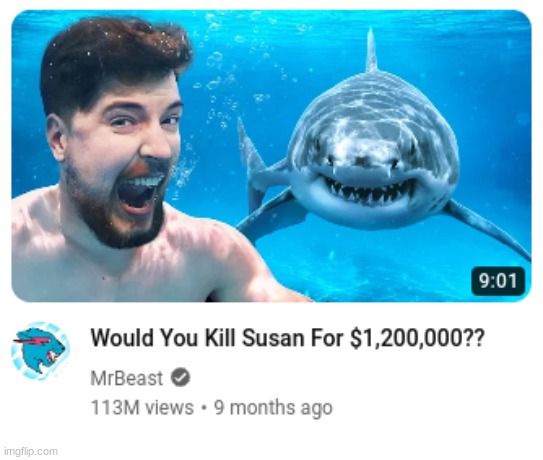Click the man's open mouth in thumbnail
The image size is (543, 460).
tap(138, 194)
